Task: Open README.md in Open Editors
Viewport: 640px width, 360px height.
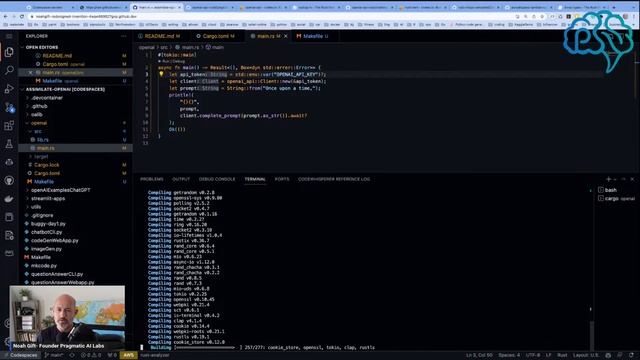Action: click(x=57, y=56)
